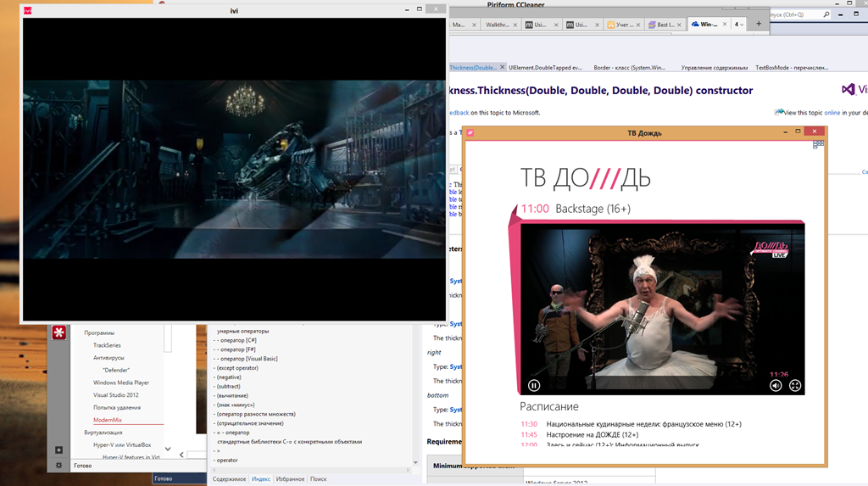Image resolution: width=868 pixels, height=486 pixels.
Task: Select Антивирусы in the notes tree
Action: click(x=108, y=357)
